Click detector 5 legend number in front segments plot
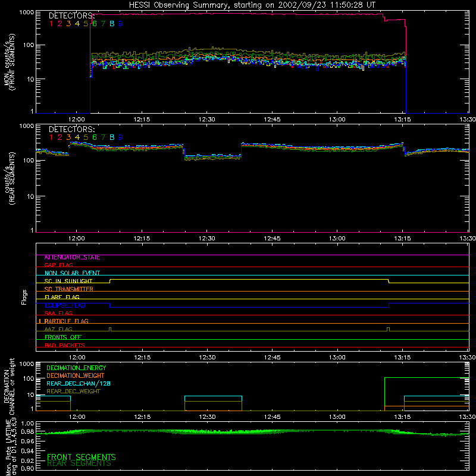This screenshot has width=476, height=476. pos(86,23)
